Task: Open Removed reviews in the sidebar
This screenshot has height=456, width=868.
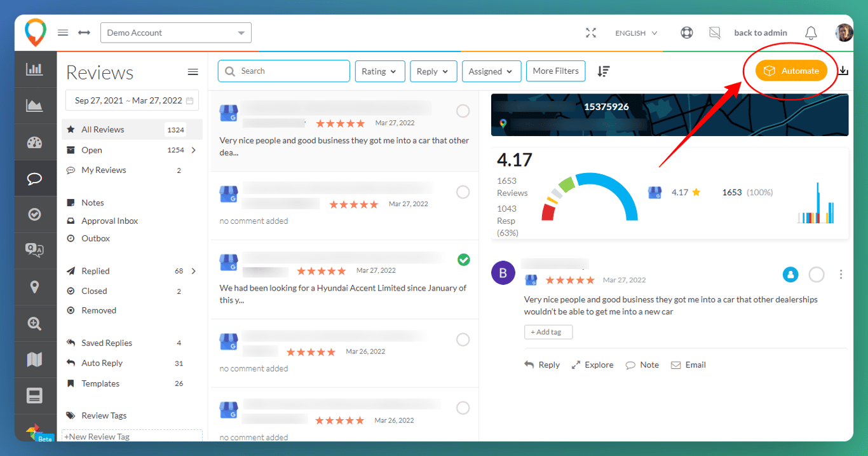Action: click(98, 311)
